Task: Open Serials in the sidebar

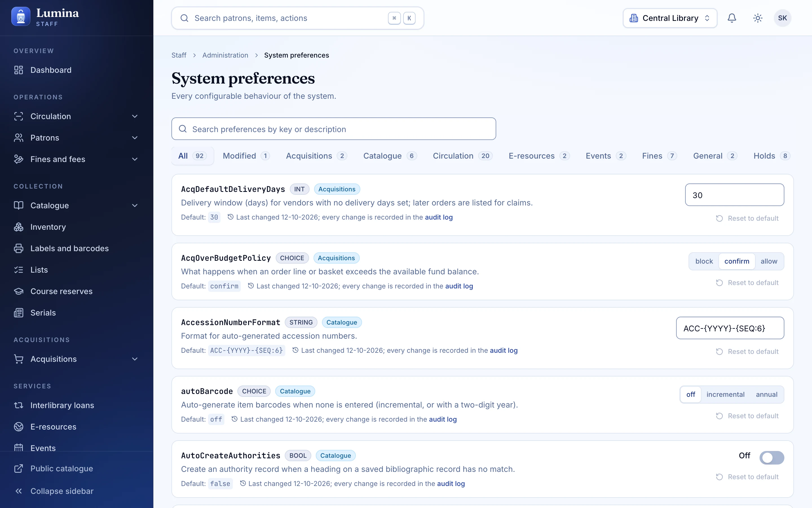Action: coord(76,313)
